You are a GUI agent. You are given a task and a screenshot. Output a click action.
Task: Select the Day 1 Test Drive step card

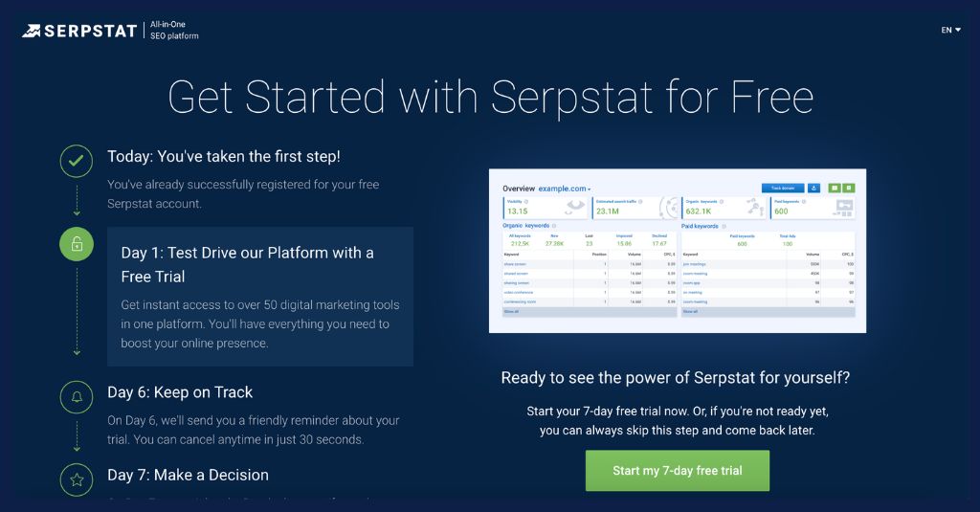[260, 297]
